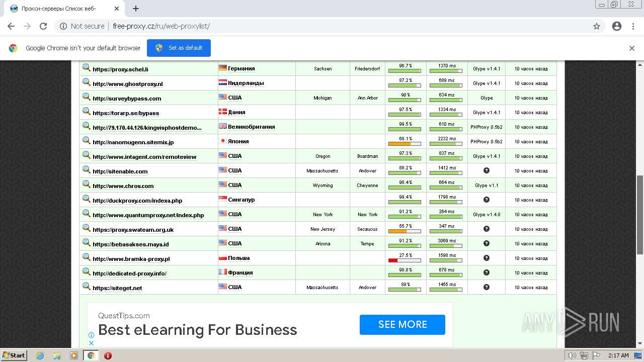Click magnifier icon beside proxy.schel.li
Screen dimensions: 644x362
[x=87, y=68]
